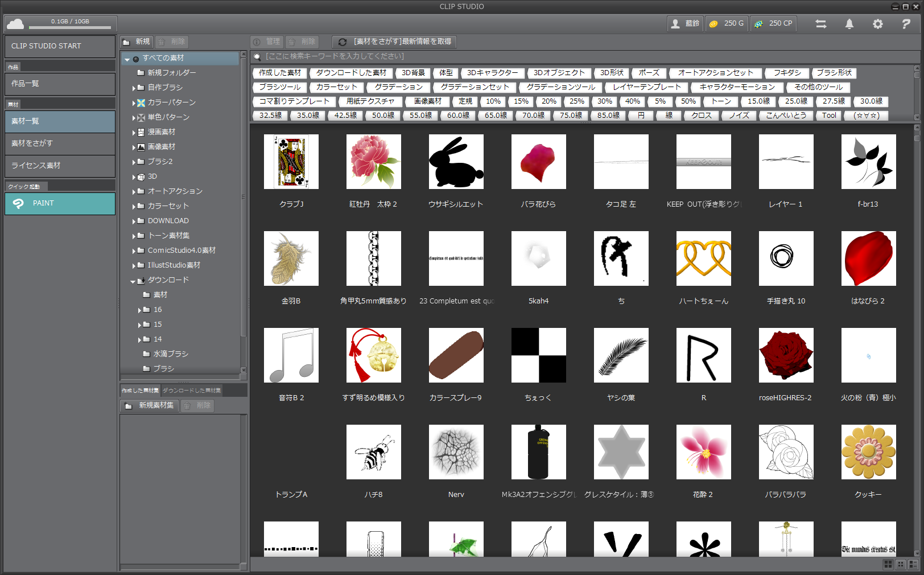
Task: Launch PAINT from quick start
Action: click(x=60, y=203)
